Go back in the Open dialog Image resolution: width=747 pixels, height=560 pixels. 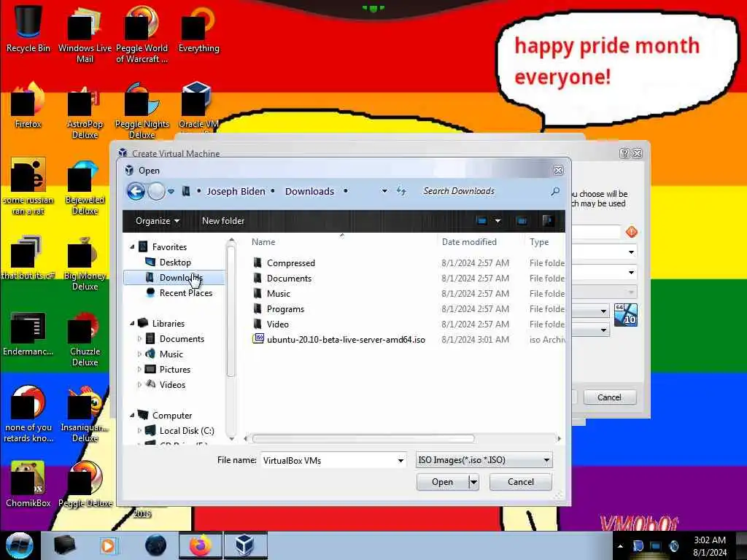136,192
